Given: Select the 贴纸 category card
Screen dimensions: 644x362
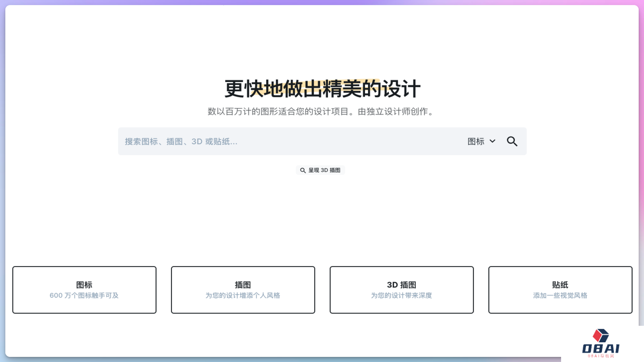Looking at the screenshot, I should 560,290.
